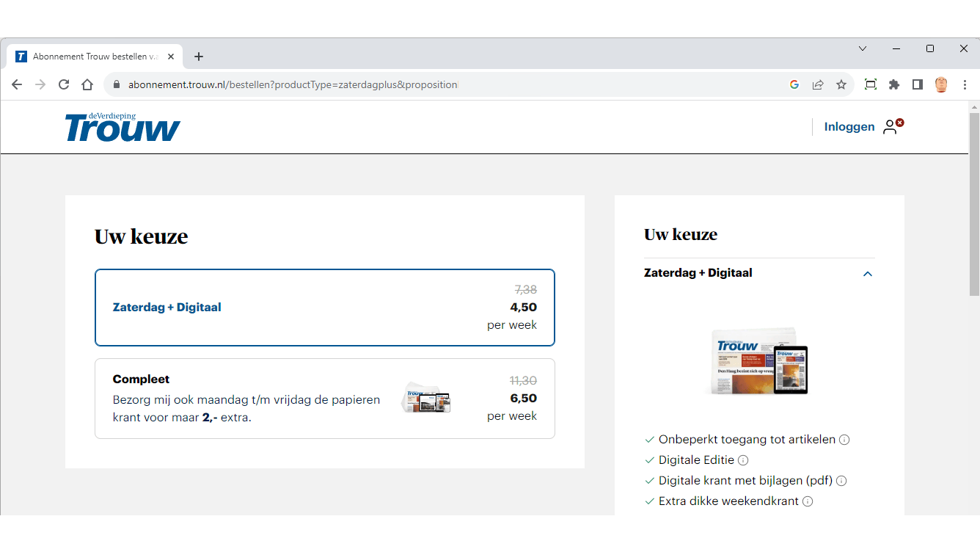Screen dimensions: 980x552
Task: Select the Zaterdag + Digitaal option
Action: point(325,308)
